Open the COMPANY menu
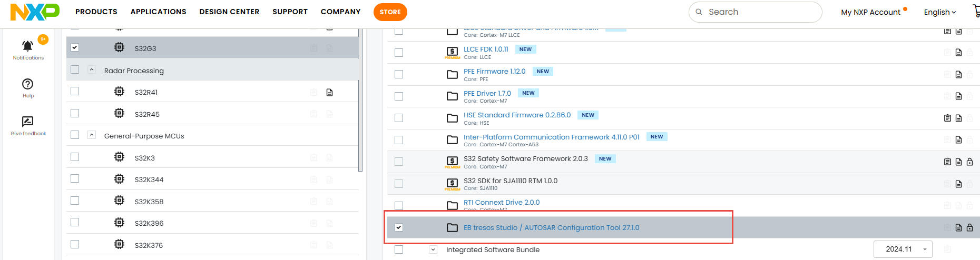The height and width of the screenshot is (260, 980). pos(340,12)
